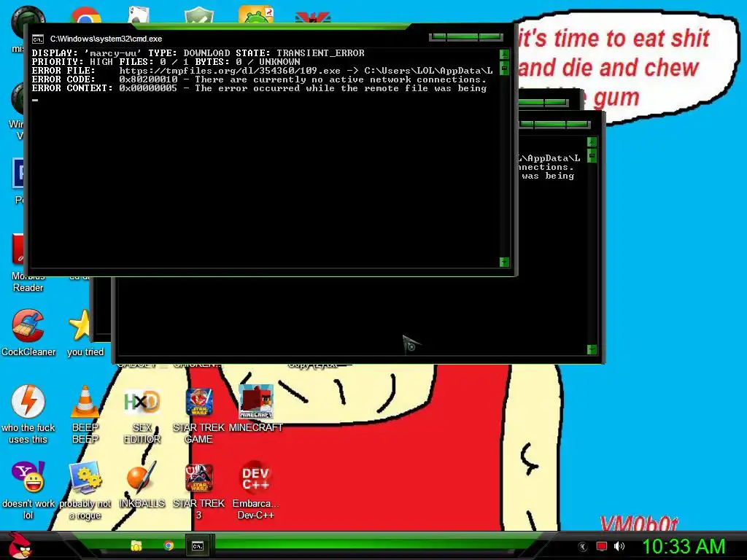Image resolution: width=747 pixels, height=560 pixels.
Task: Click 'PRIORITY: HIGH' text in front cmd
Action: point(72,62)
